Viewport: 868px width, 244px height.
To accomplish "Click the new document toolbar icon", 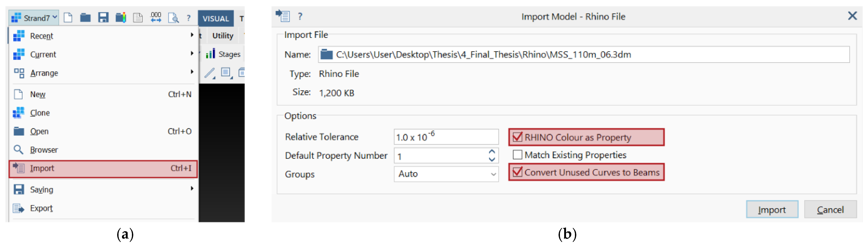I will [x=68, y=17].
